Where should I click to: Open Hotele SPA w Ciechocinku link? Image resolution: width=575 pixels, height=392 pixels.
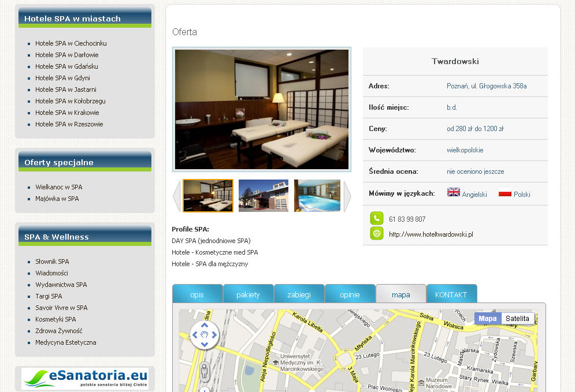click(x=71, y=43)
